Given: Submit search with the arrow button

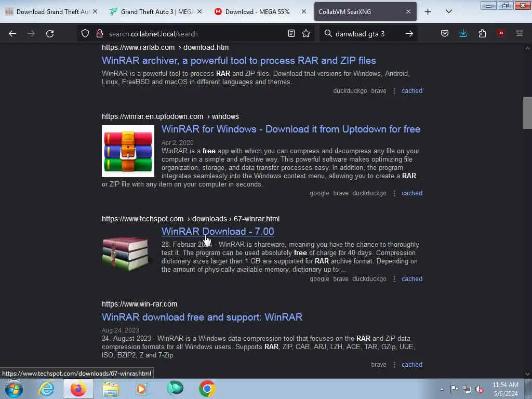Looking at the screenshot, I should [x=409, y=34].
